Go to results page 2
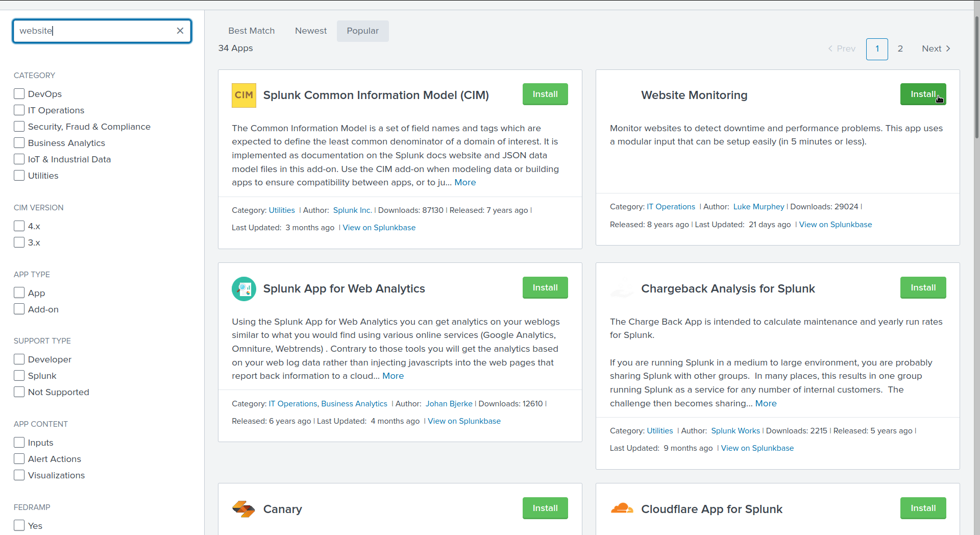 click(900, 49)
